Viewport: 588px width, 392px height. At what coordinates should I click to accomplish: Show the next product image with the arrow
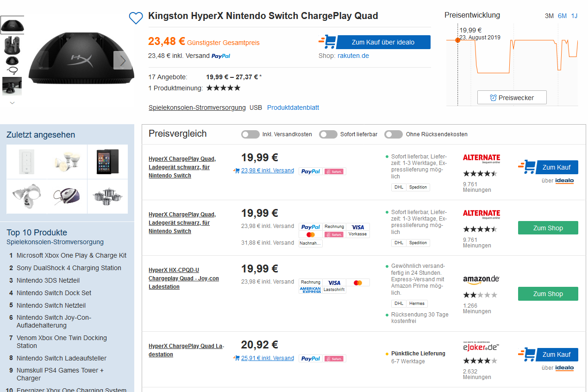pos(123,60)
